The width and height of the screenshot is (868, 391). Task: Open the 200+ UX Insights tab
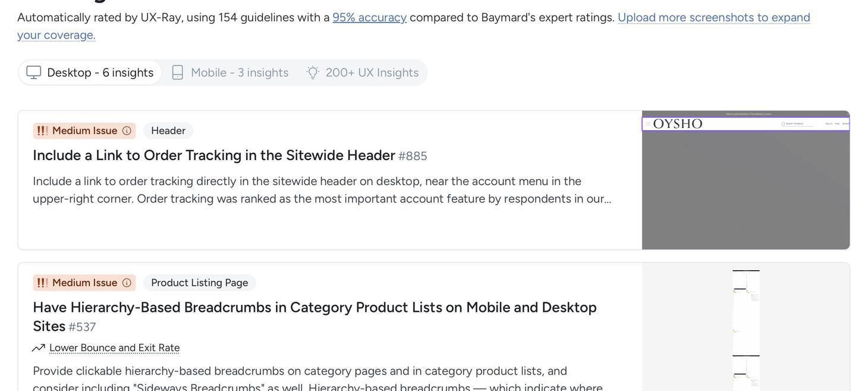point(364,73)
